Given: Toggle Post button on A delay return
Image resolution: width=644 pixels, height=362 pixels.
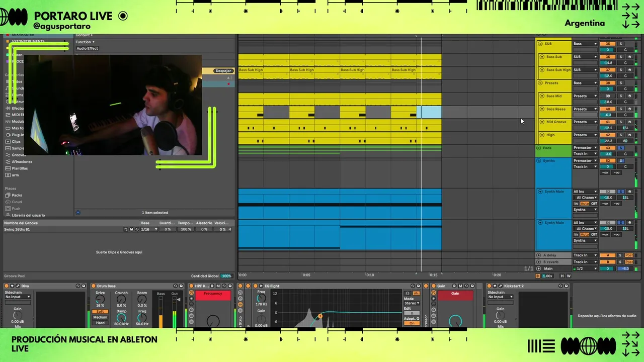Looking at the screenshot, I should tap(629, 255).
